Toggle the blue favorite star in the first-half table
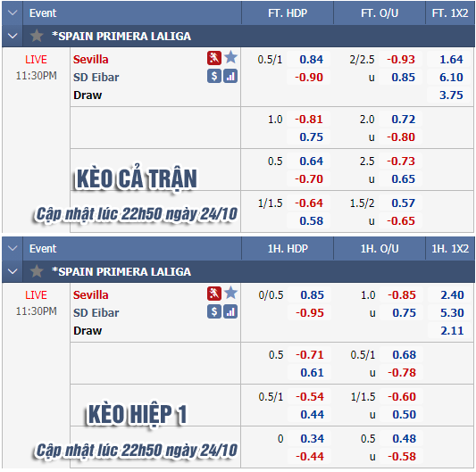This screenshot has width=476, height=472. click(x=230, y=293)
